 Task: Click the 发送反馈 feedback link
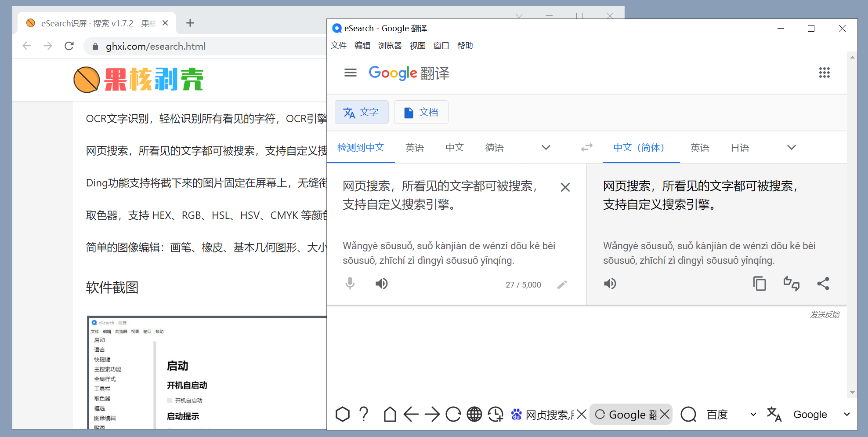click(x=825, y=315)
